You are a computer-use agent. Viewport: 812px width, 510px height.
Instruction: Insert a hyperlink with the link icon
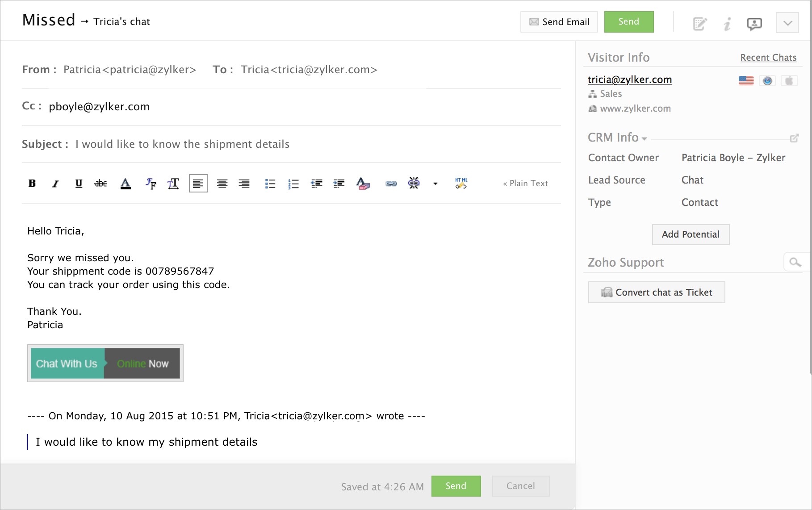(x=391, y=184)
